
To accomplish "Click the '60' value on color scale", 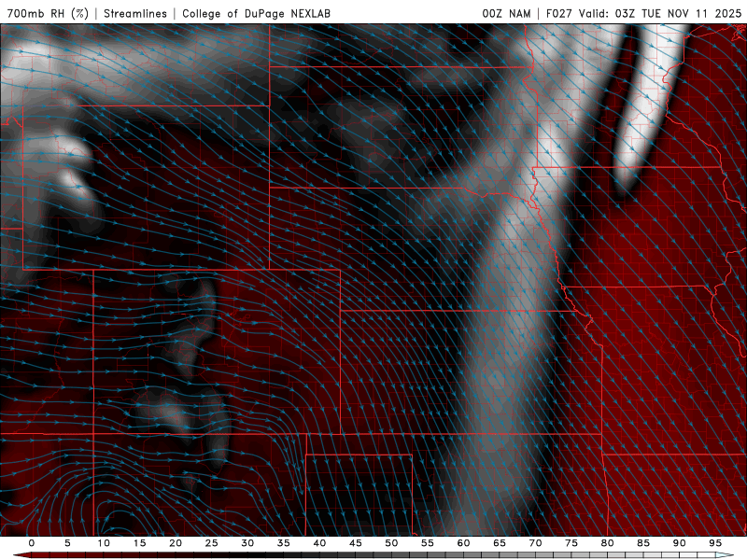I will click(463, 543).
